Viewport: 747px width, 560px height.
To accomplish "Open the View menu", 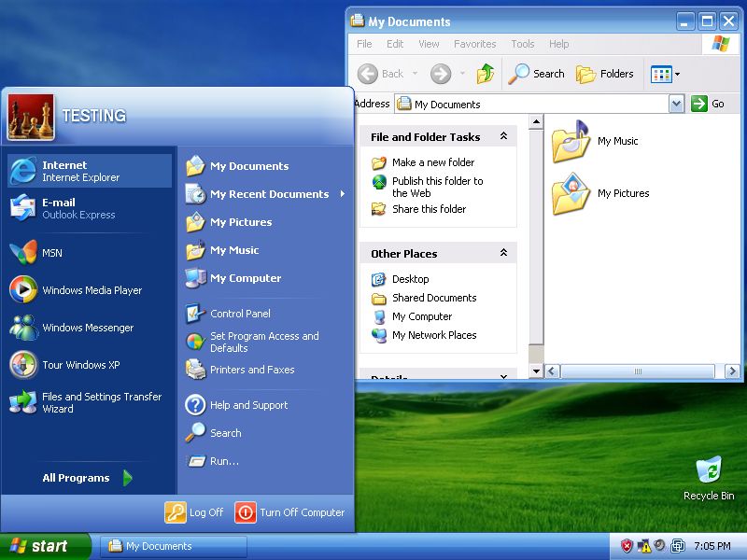I will coord(429,44).
